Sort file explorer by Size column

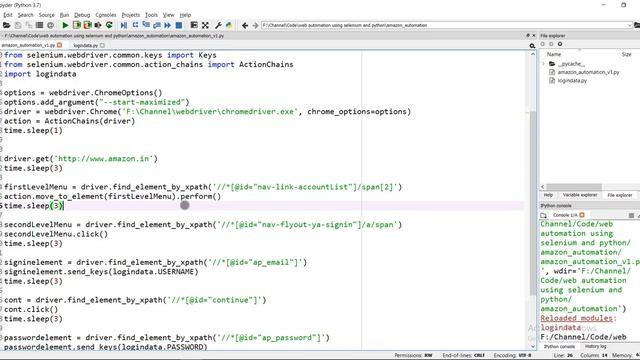[x=627, y=54]
